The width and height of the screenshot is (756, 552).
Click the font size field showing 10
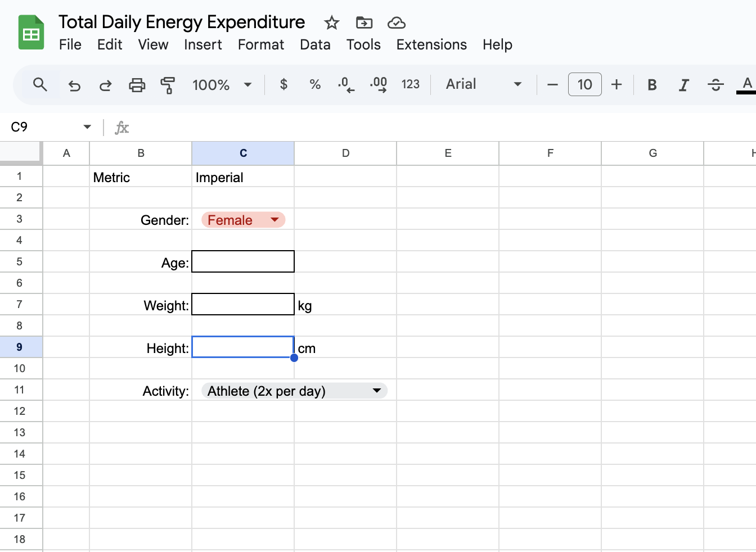coord(585,84)
